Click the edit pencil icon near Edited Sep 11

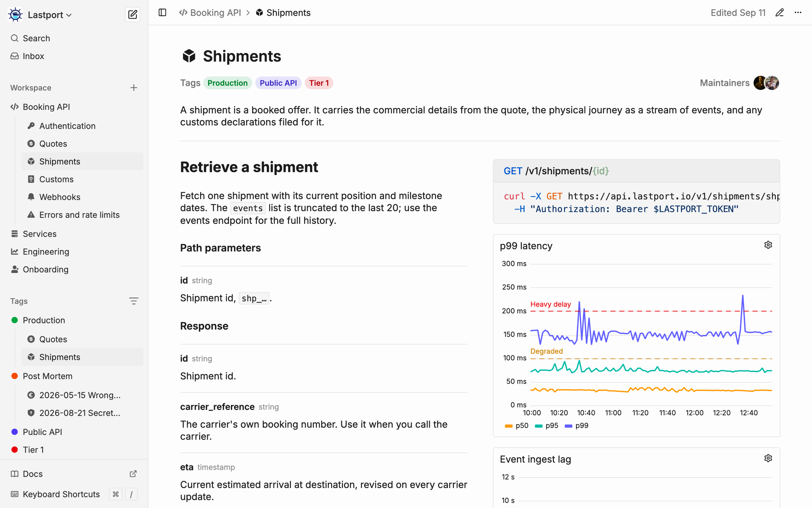click(x=779, y=13)
